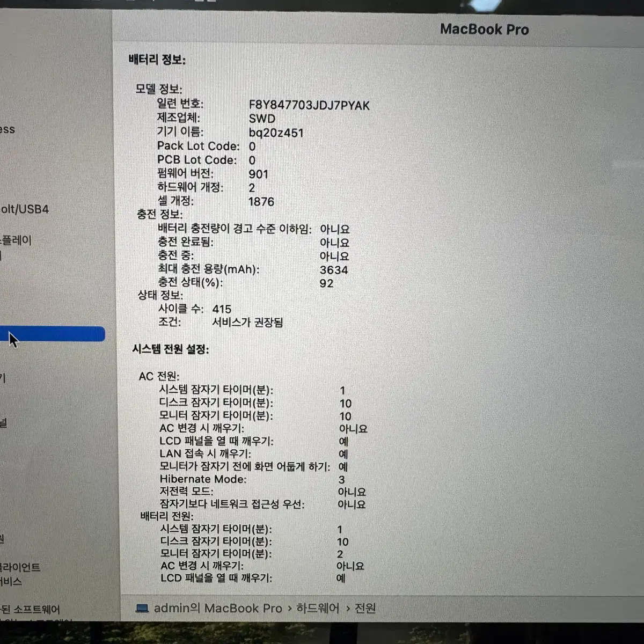
Task: Click the '시스템 전원 설정:' heading
Action: click(x=171, y=349)
